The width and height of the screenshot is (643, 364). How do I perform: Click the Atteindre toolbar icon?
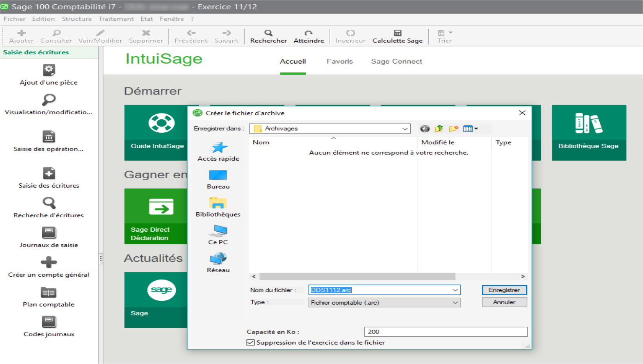click(x=308, y=34)
